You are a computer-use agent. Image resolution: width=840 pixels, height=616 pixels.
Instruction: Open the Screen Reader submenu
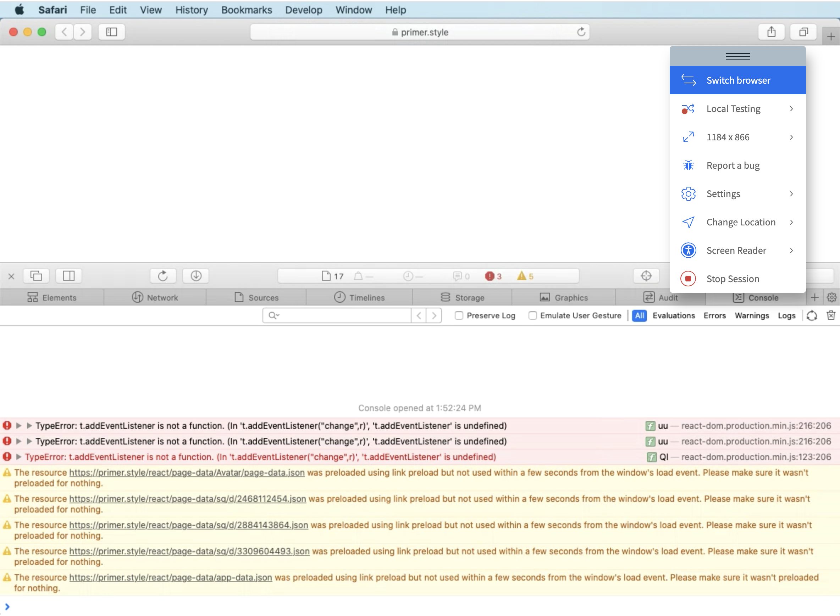tap(736, 250)
